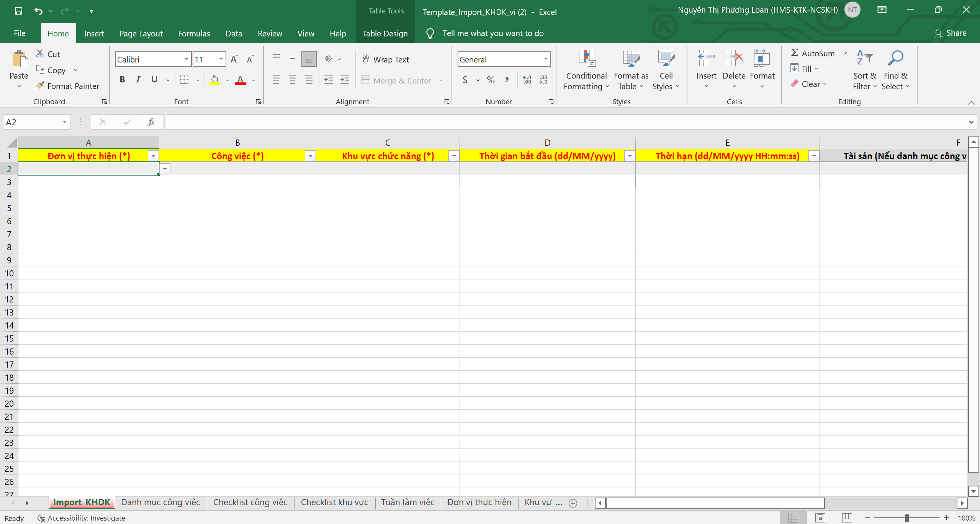Toggle Wrap Text on selected cell
This screenshot has width=980, height=524.
click(386, 59)
